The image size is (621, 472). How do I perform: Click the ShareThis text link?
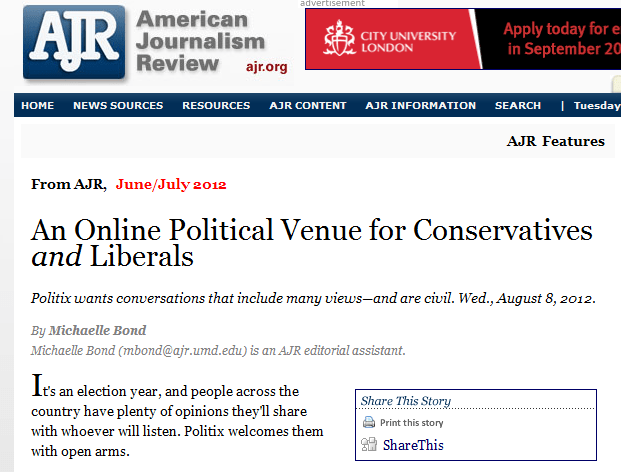pyautogui.click(x=413, y=445)
